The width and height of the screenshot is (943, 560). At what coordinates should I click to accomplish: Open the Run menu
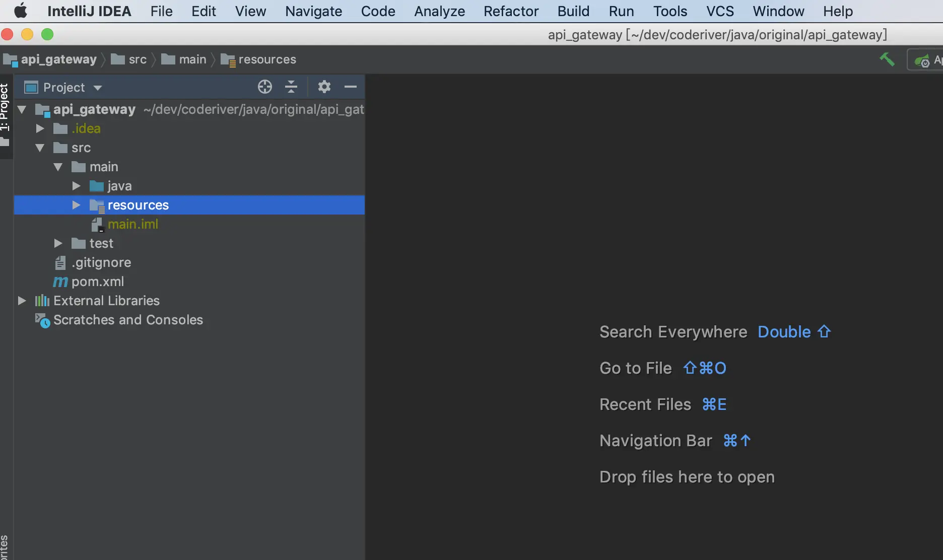tap(621, 11)
